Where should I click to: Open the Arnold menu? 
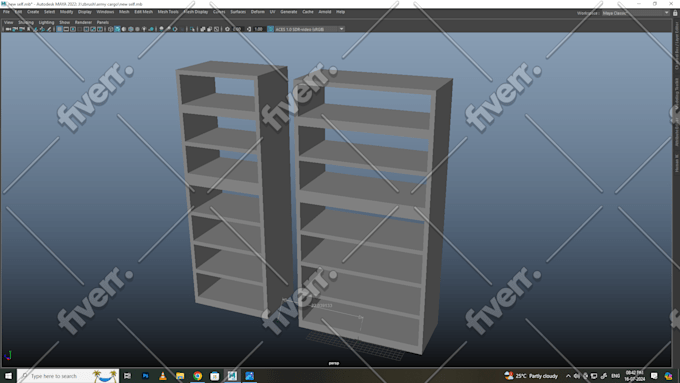[325, 12]
